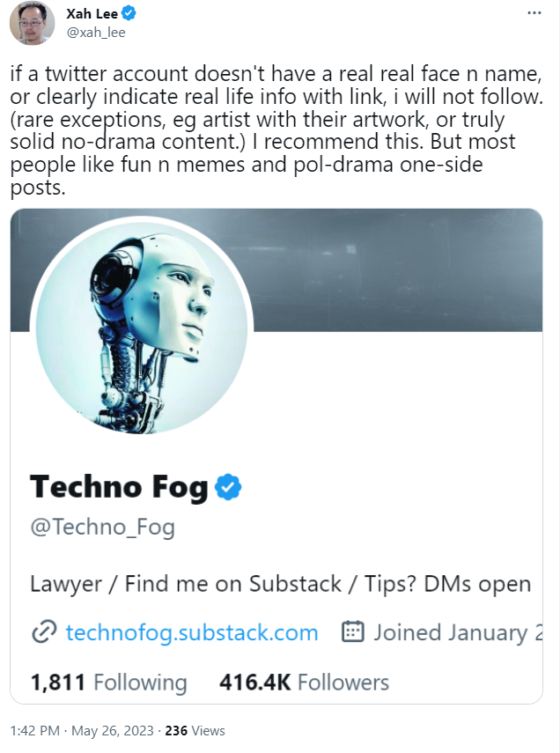Click the 1,811 Following count
This screenshot has height=753, width=560.
coord(108,683)
